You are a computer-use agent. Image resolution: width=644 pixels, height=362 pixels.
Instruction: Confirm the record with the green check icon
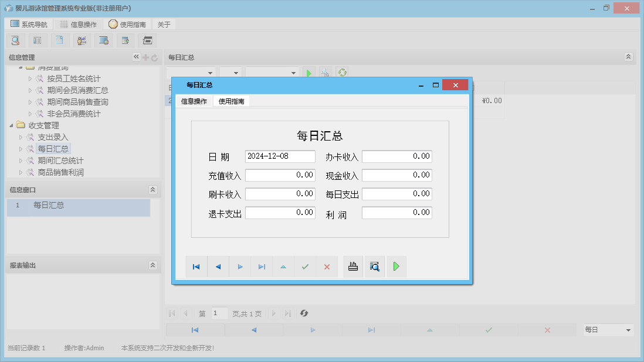[304, 267]
